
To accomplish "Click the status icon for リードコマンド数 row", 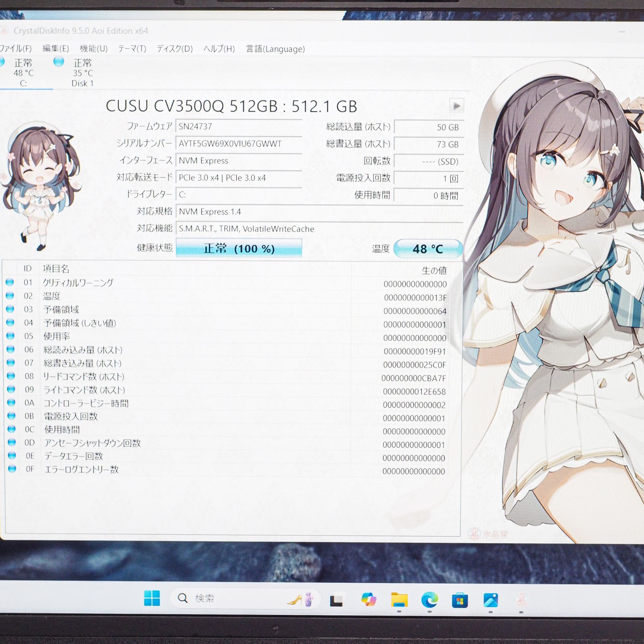I will 11,376.
